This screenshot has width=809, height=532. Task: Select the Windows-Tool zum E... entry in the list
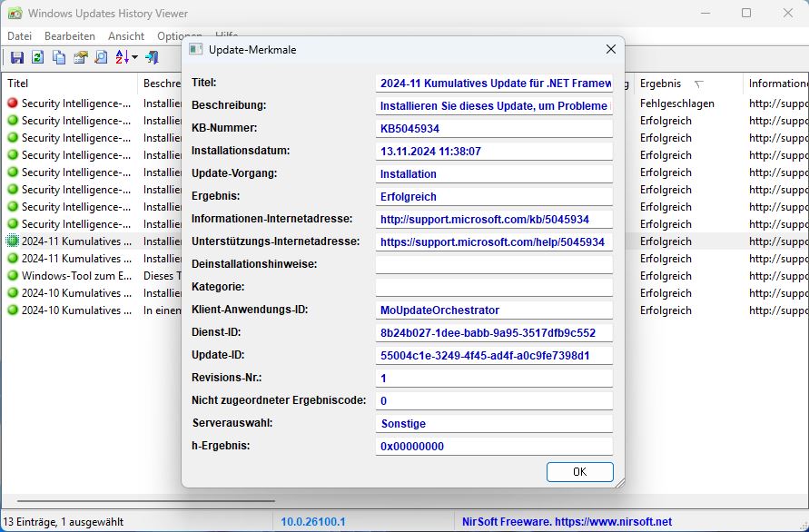[x=73, y=275]
